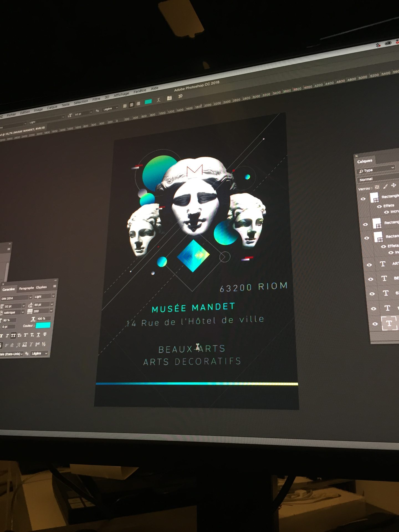
Task: Lock layer position move icon
Action: point(393,185)
